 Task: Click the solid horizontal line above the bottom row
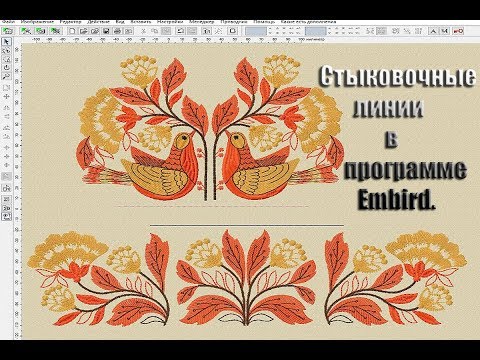(247, 225)
